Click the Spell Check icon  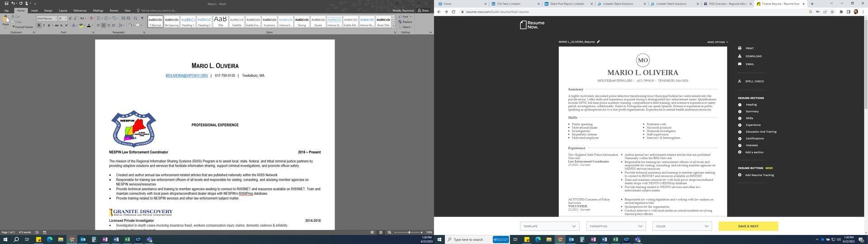[740, 81]
